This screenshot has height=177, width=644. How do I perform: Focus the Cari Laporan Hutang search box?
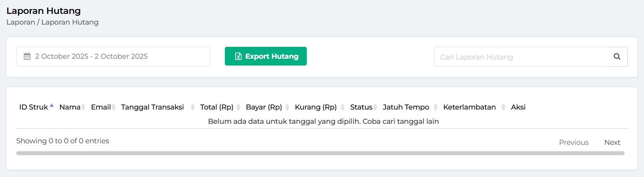point(521,57)
